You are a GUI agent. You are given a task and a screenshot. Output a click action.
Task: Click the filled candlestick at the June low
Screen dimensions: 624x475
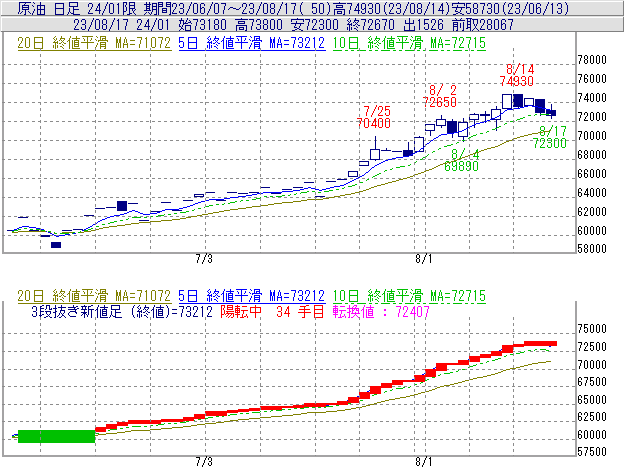(56, 245)
